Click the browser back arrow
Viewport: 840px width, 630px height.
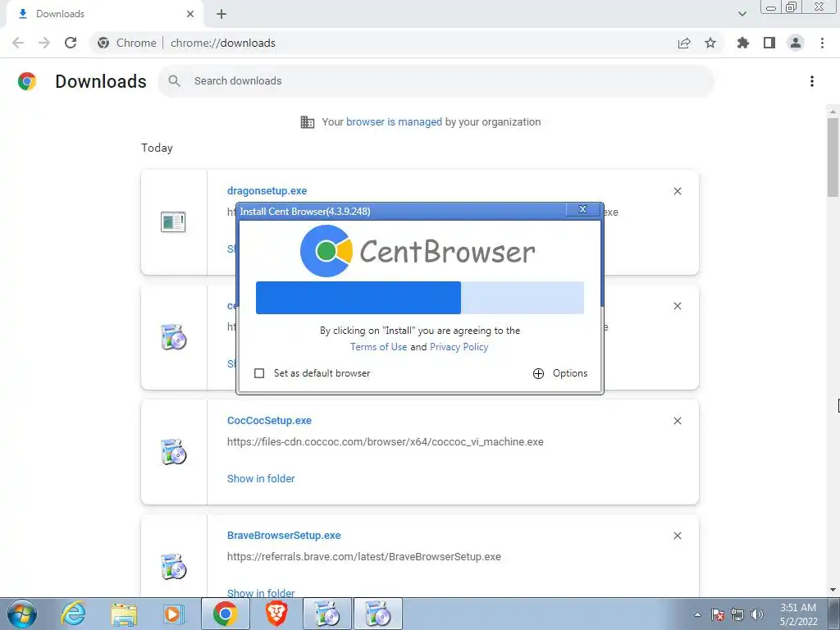[18, 43]
